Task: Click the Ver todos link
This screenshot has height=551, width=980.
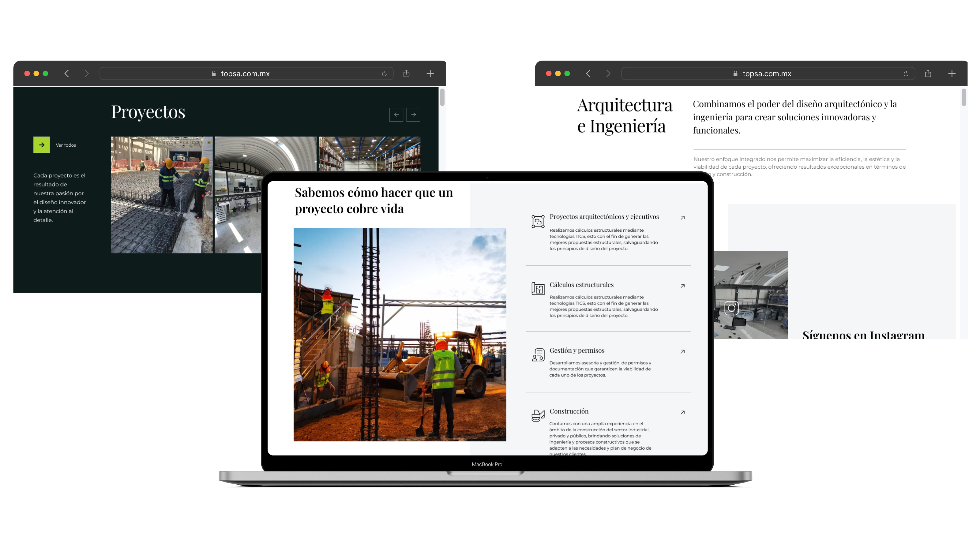Action: tap(66, 145)
